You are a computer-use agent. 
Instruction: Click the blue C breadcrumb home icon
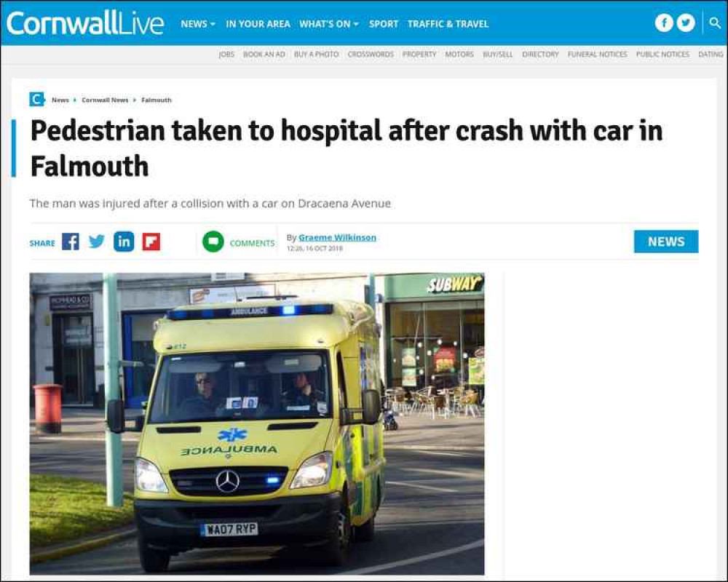tap(36, 100)
